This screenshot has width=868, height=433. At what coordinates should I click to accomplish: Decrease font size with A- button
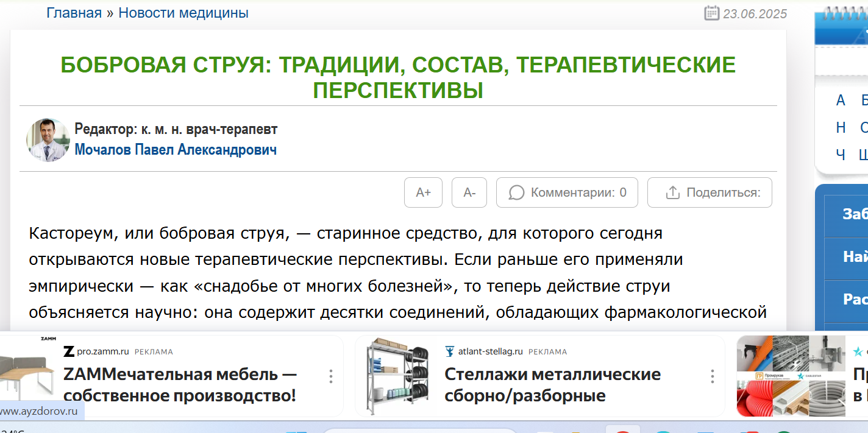pos(469,192)
